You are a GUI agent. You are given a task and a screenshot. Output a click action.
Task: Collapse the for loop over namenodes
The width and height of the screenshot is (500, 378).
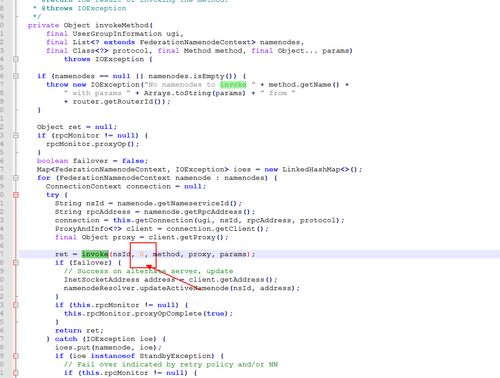[16, 178]
